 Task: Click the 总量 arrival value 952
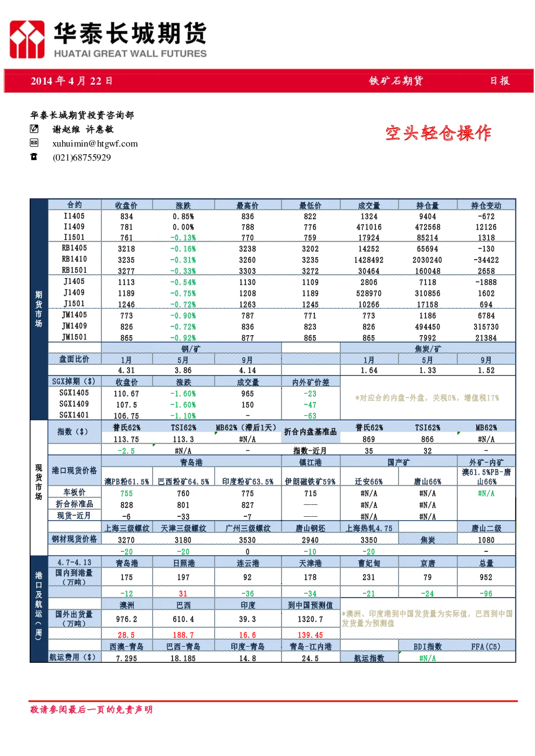[486, 577]
